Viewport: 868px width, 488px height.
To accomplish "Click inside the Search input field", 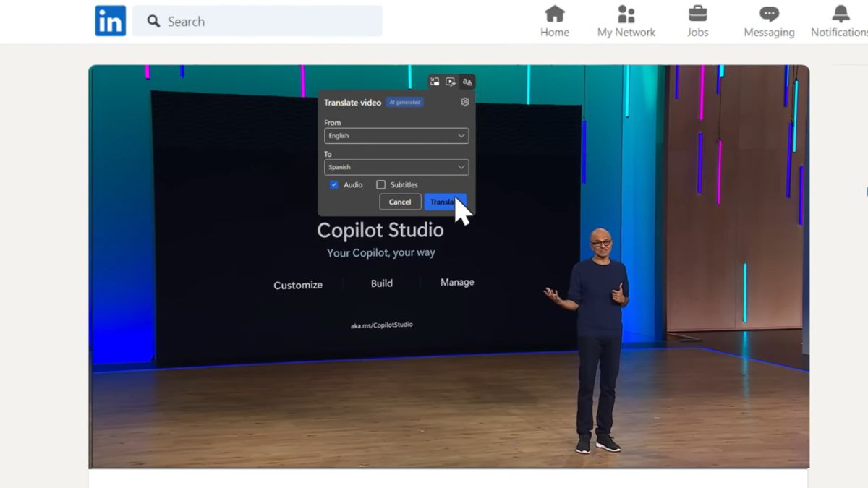I will [x=253, y=22].
